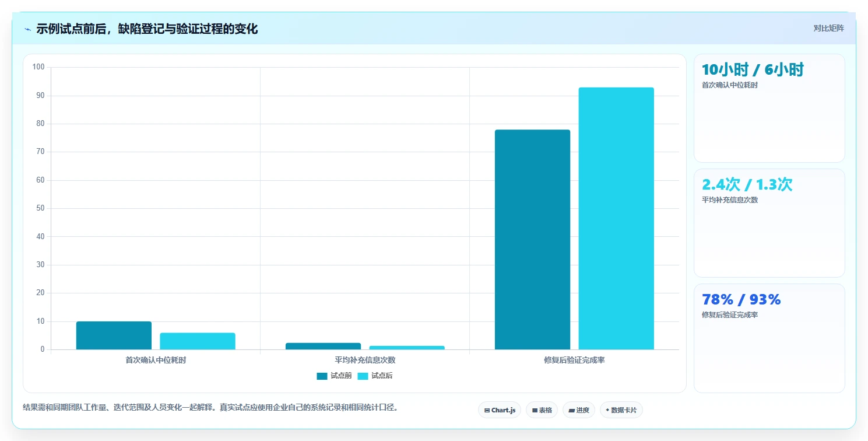This screenshot has height=441, width=868.
Task: Click the 10小时 / 6小时 card value
Action: click(x=753, y=70)
